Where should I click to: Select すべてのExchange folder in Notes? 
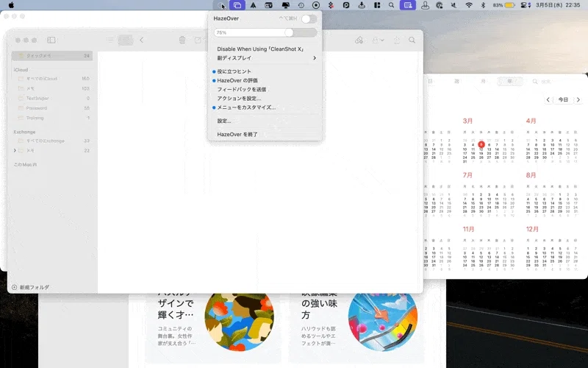52,141
